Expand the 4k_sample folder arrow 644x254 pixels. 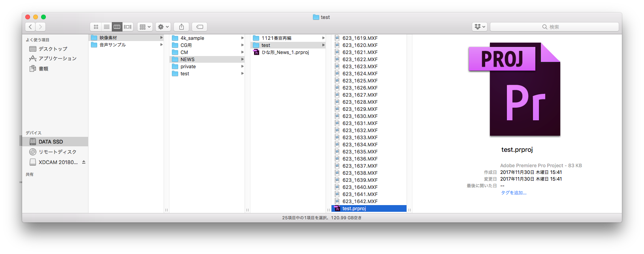click(242, 38)
